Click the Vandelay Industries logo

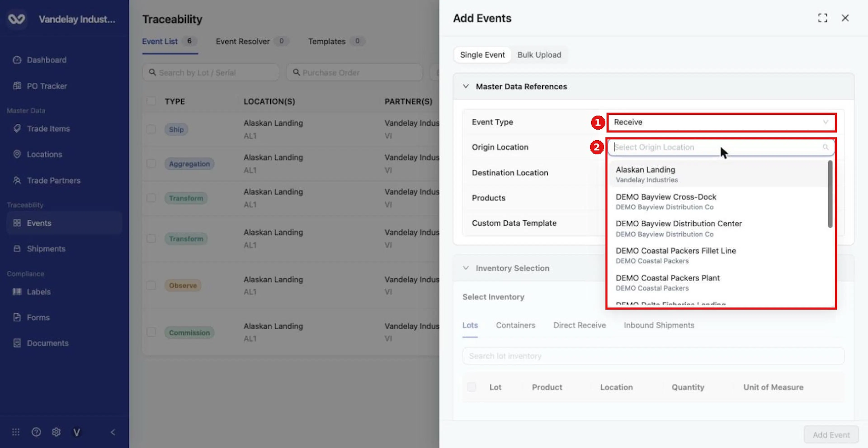click(17, 19)
